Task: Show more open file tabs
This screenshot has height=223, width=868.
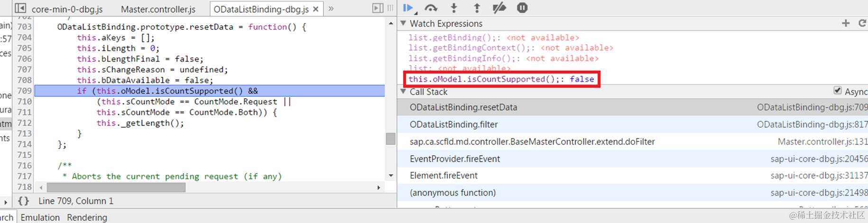Action: coord(331,9)
